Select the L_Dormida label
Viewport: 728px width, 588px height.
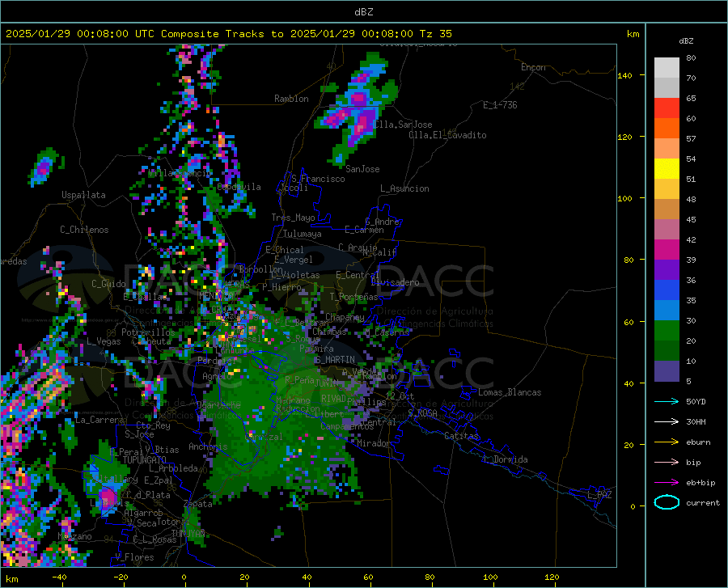tap(506, 459)
